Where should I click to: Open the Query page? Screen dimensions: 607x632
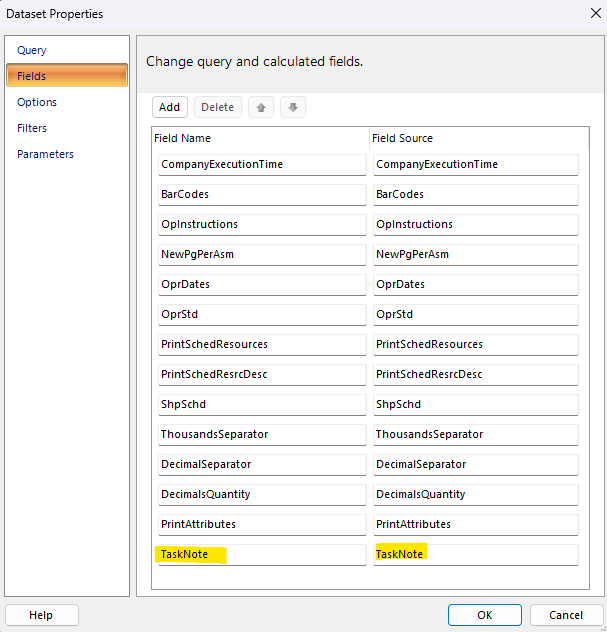click(x=31, y=50)
